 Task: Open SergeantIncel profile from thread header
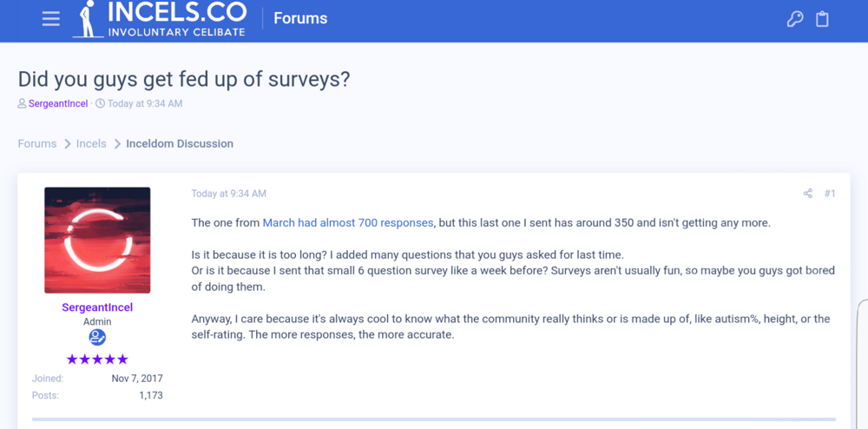click(x=58, y=104)
